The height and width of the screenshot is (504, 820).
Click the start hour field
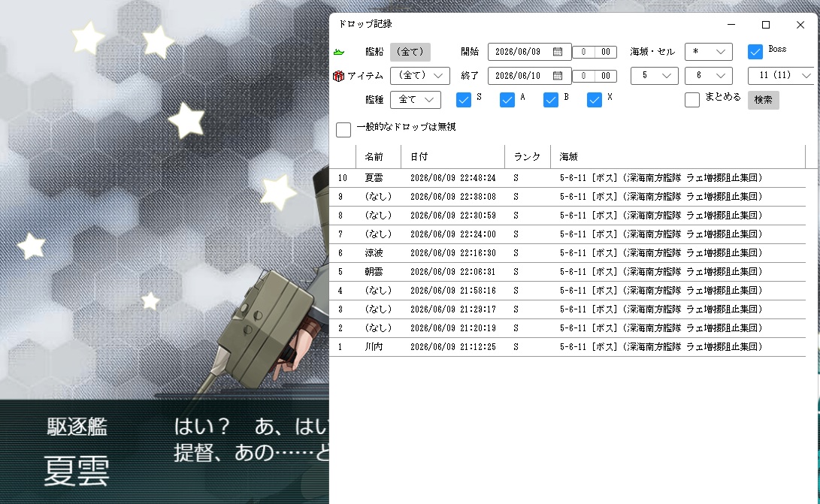[583, 52]
